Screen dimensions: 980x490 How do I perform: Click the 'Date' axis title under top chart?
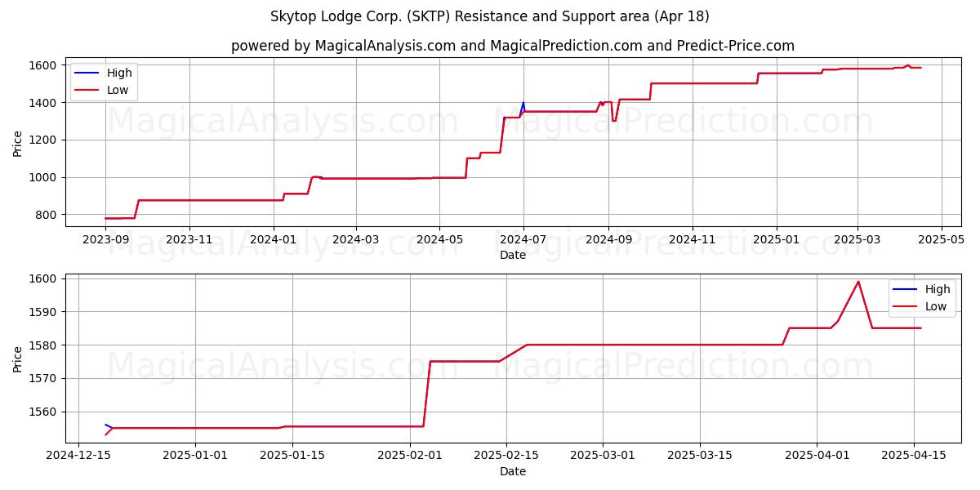513,256
